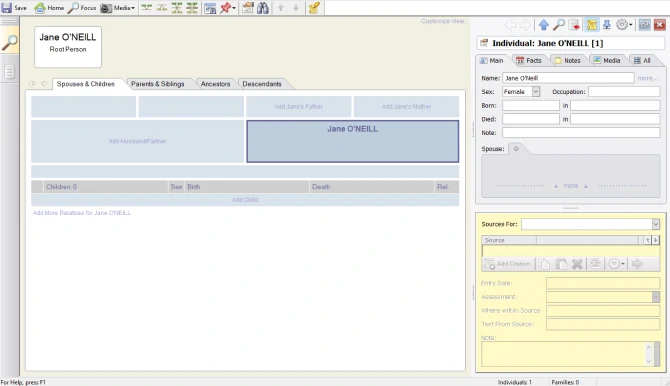The width and height of the screenshot is (670, 386).
Task: Click Add Husband/Partner box
Action: (138, 141)
